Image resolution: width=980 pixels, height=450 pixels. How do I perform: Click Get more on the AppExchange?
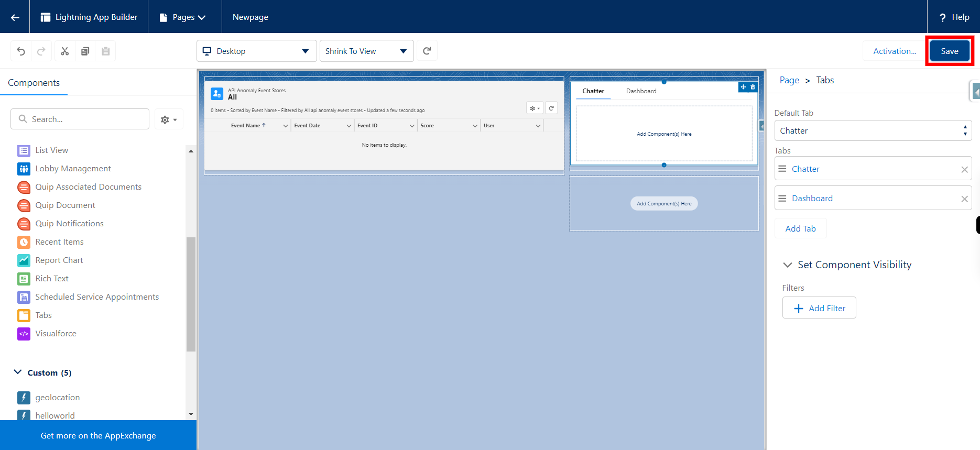coord(98,435)
